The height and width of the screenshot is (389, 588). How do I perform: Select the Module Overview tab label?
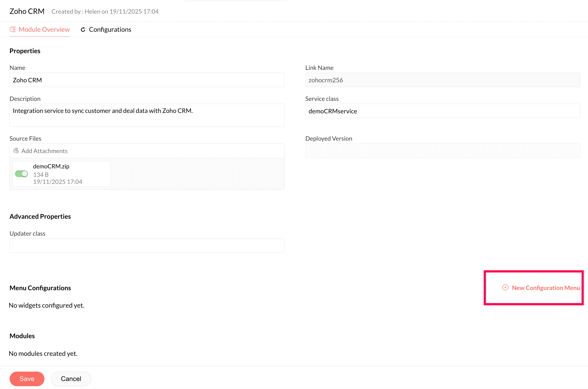[44, 30]
